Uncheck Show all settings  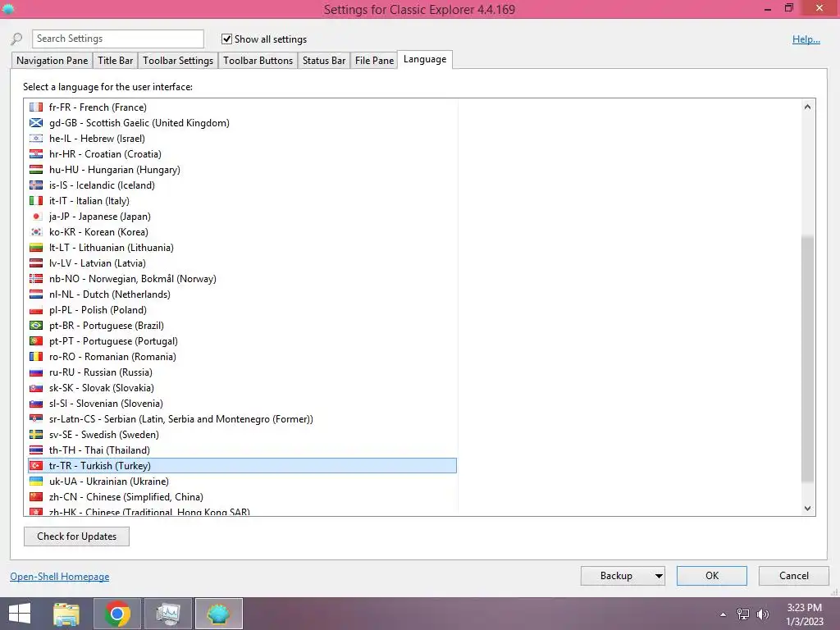pos(226,39)
